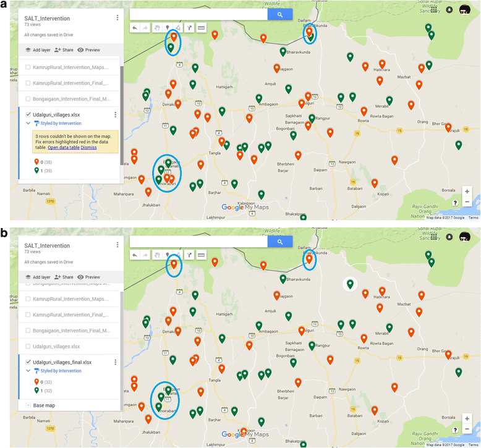This screenshot has height=448, width=481.
Task: Enable the unchecked Udalguri_villages.xlsx layer in bottom panel
Action: tap(28, 347)
